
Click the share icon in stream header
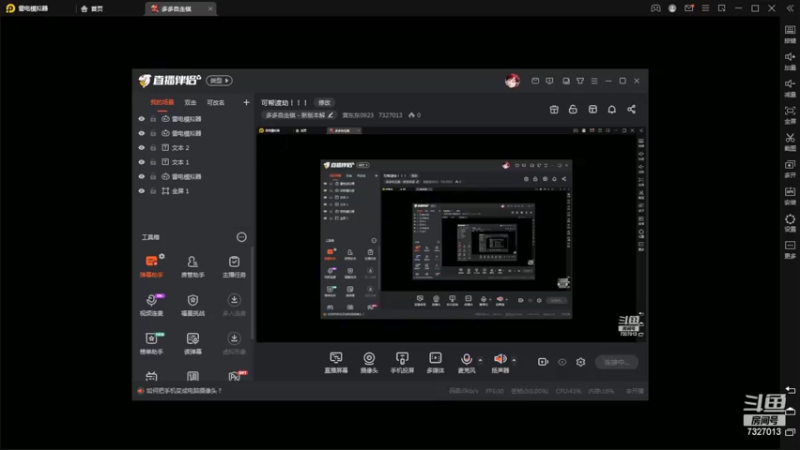pyautogui.click(x=631, y=109)
